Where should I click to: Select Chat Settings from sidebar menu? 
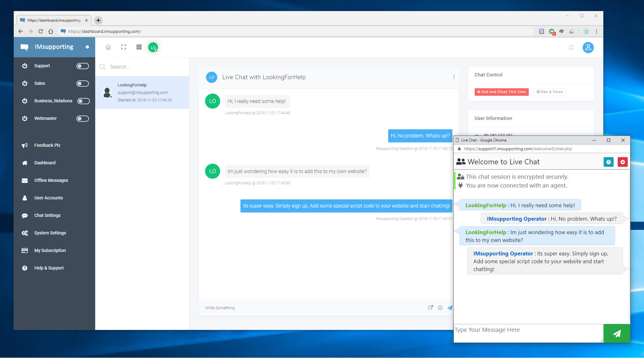[48, 215]
